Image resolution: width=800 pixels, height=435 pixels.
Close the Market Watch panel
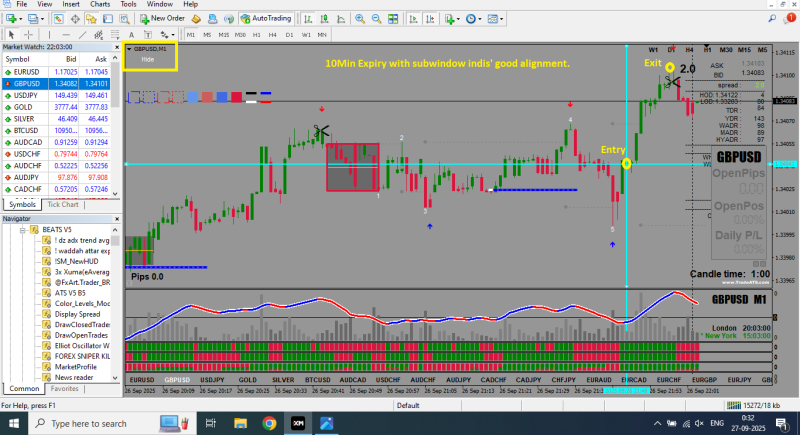(x=117, y=47)
